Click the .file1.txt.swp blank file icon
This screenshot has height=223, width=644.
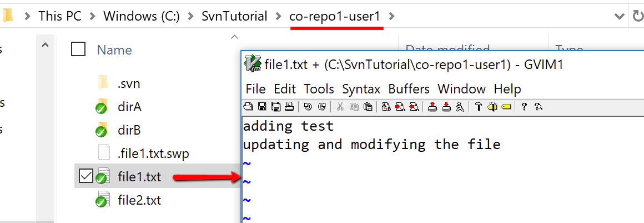104,153
